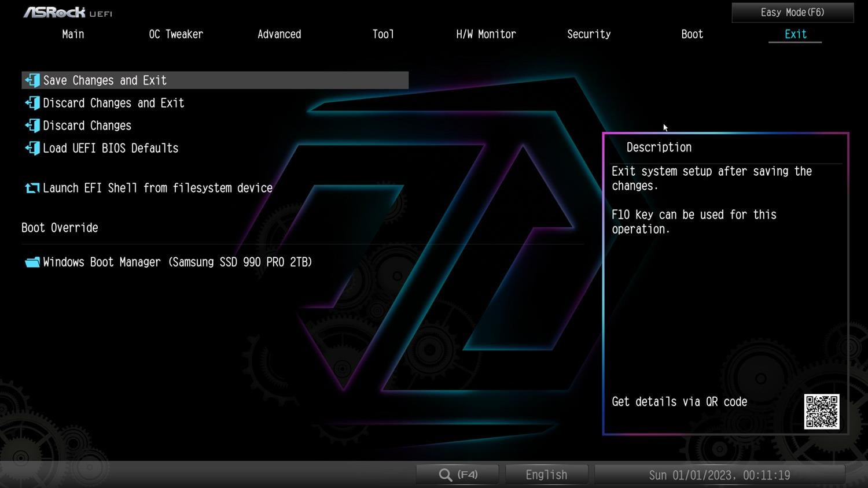The image size is (868, 488).
Task: Switch to the OC Tweaker tab
Action: pos(176,34)
